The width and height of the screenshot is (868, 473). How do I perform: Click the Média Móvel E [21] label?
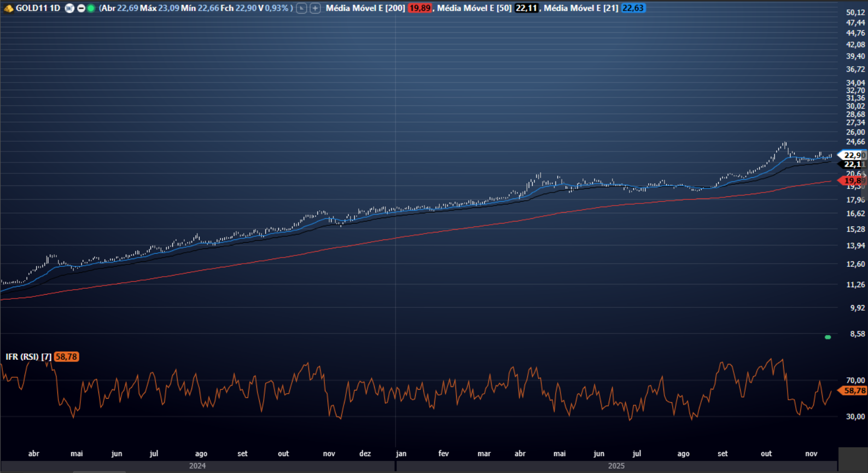pos(580,8)
